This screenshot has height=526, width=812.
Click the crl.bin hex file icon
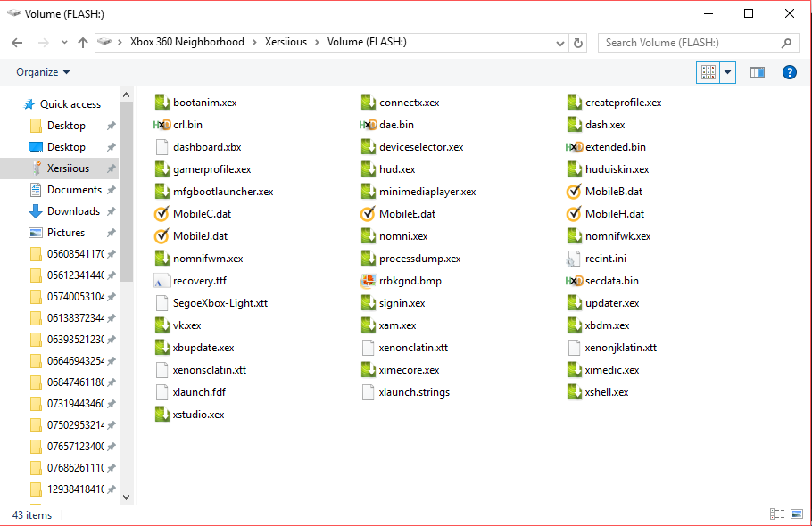[162, 125]
